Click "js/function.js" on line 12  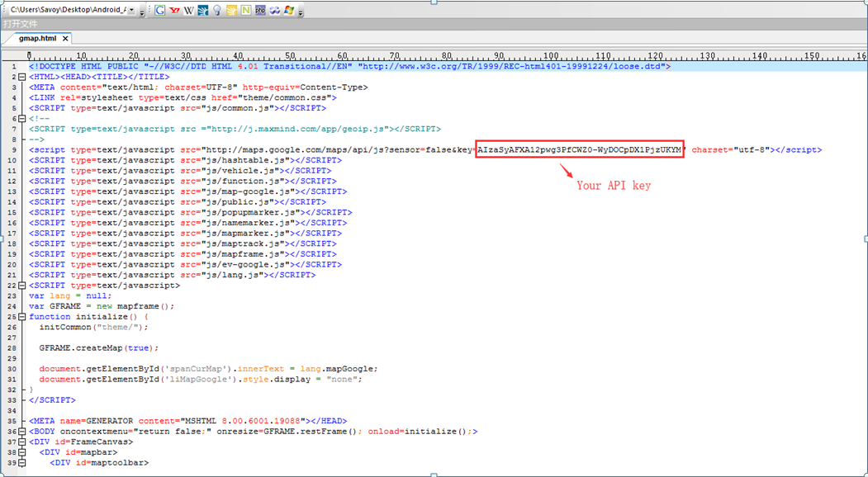(244, 182)
